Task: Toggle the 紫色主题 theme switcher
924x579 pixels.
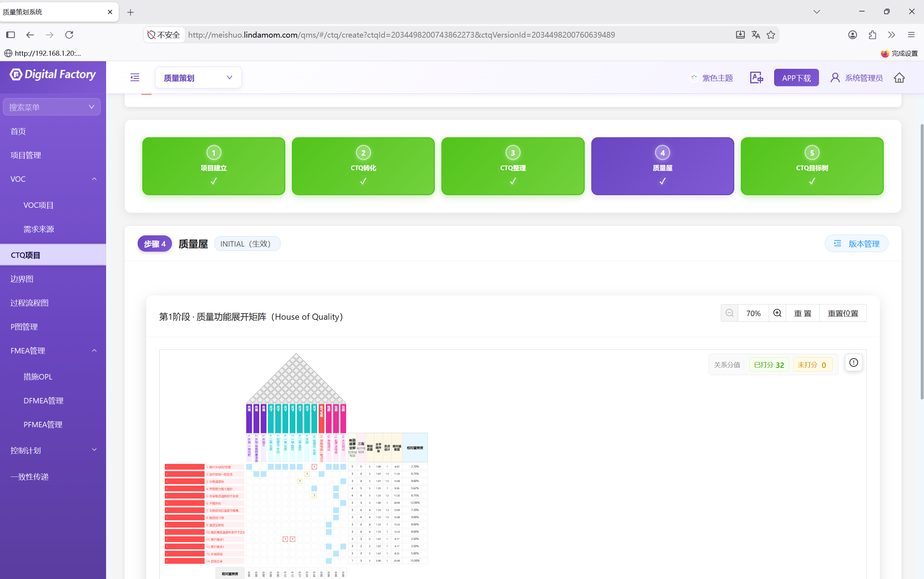Action: click(712, 78)
